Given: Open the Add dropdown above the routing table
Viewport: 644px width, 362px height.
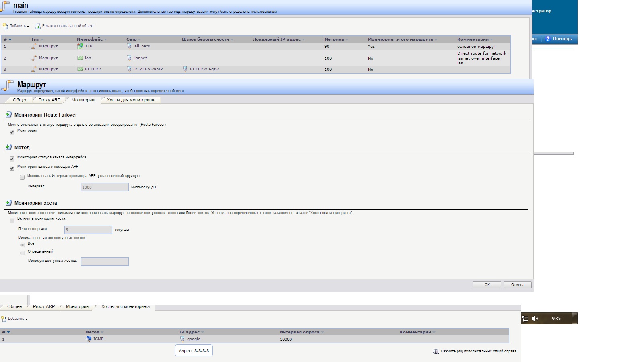Looking at the screenshot, I should pos(17,26).
